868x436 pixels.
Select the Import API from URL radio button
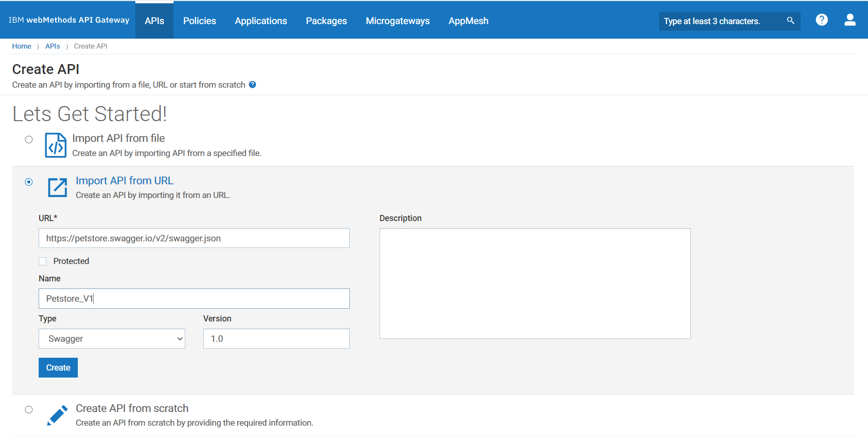coord(29,182)
